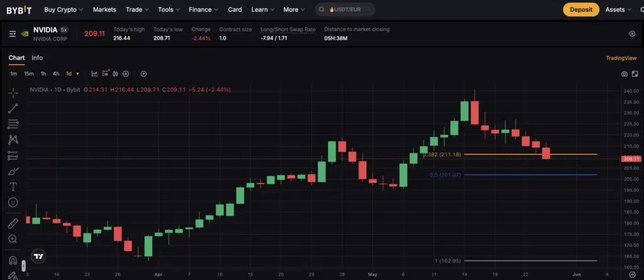Viewport: 644px width, 280px height.
Task: Select the 0.382 (211.18) Fibonacci level line
Action: pyautogui.click(x=531, y=155)
